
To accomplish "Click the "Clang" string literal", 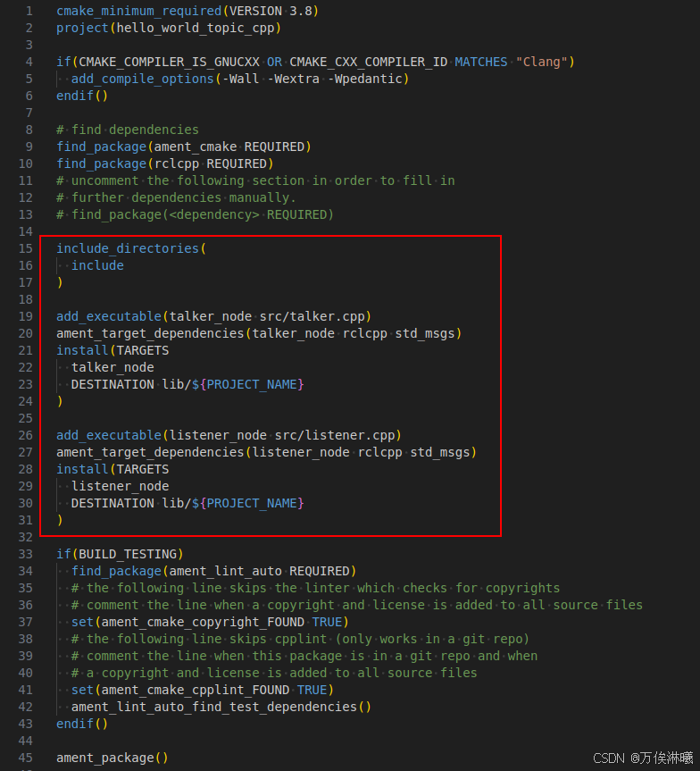I will coord(541,62).
